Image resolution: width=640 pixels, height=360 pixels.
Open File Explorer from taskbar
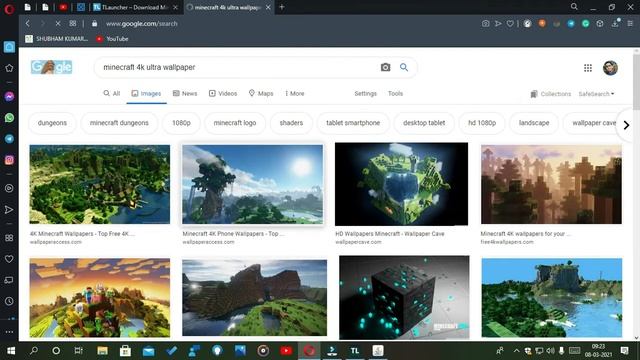tap(102, 351)
